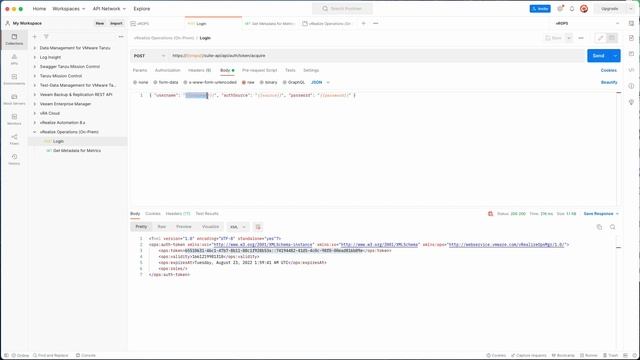Open the environment quick look icon
The height and width of the screenshot is (360, 640).
pos(631,23)
